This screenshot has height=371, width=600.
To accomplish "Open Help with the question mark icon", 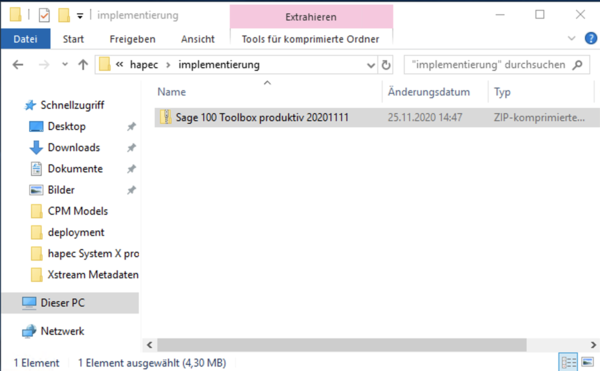I will click(591, 38).
